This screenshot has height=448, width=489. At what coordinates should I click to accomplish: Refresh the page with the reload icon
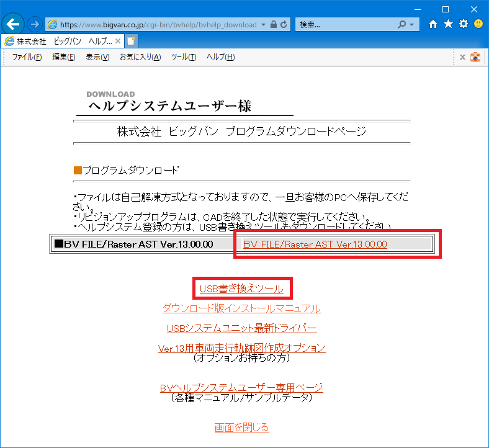point(284,24)
